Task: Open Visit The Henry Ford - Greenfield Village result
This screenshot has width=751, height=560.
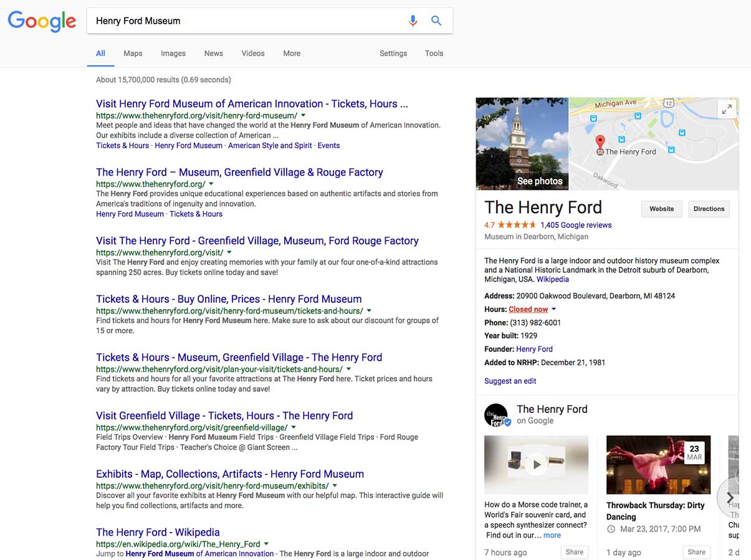Action: 257,241
